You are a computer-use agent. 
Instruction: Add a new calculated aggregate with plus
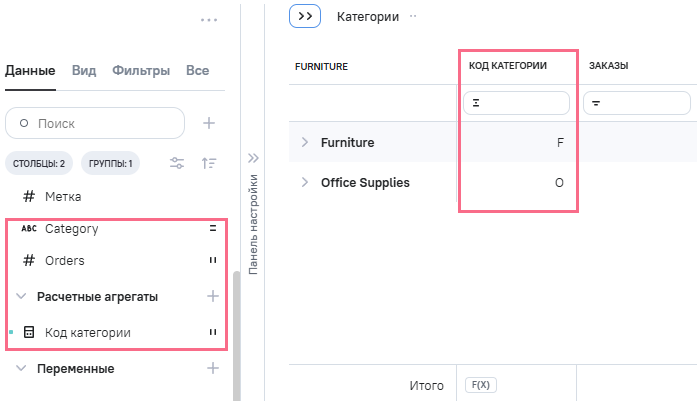pos(212,296)
